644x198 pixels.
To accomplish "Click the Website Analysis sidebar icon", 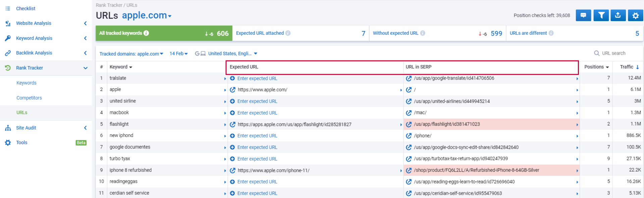I will tap(8, 23).
